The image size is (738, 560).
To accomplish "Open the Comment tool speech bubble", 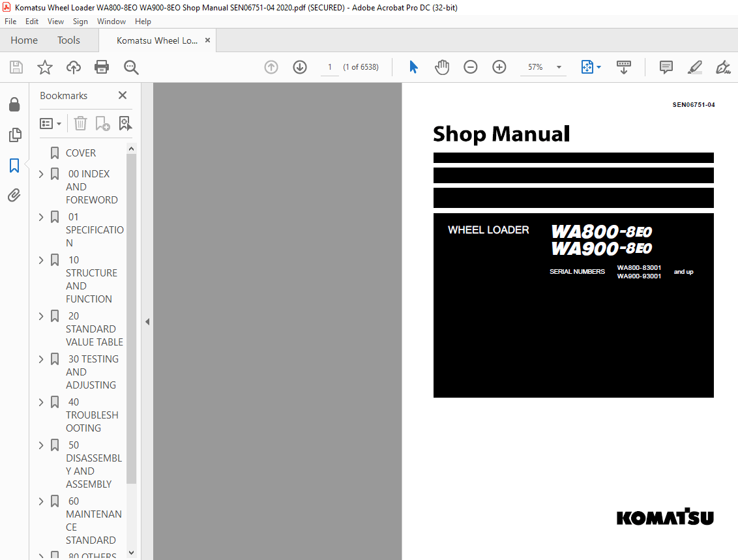I will (x=666, y=66).
